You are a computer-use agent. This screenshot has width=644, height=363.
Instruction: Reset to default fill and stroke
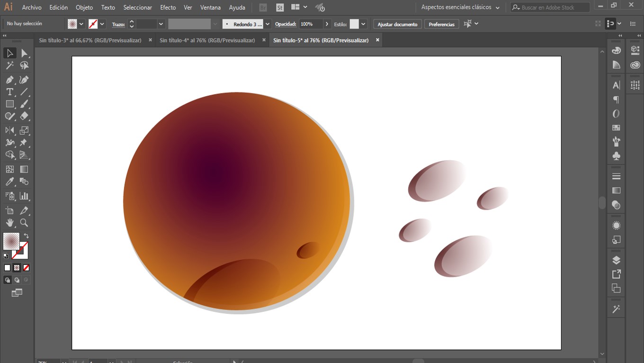coord(6,256)
